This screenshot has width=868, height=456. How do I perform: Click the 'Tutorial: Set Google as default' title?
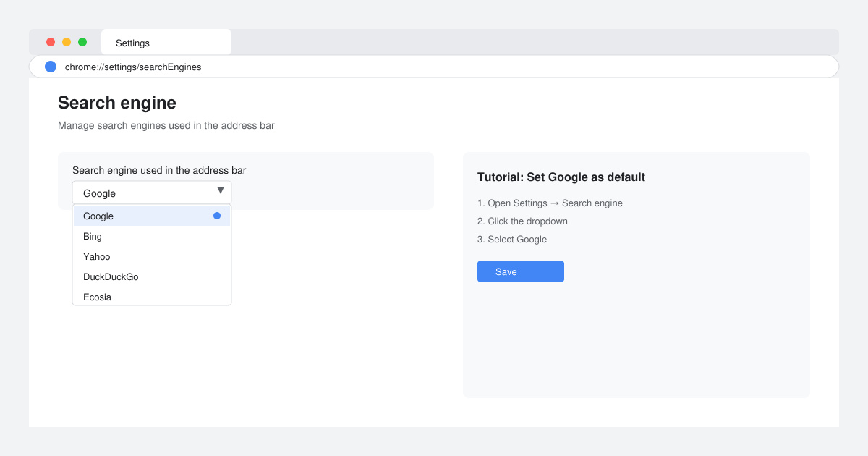click(x=561, y=177)
